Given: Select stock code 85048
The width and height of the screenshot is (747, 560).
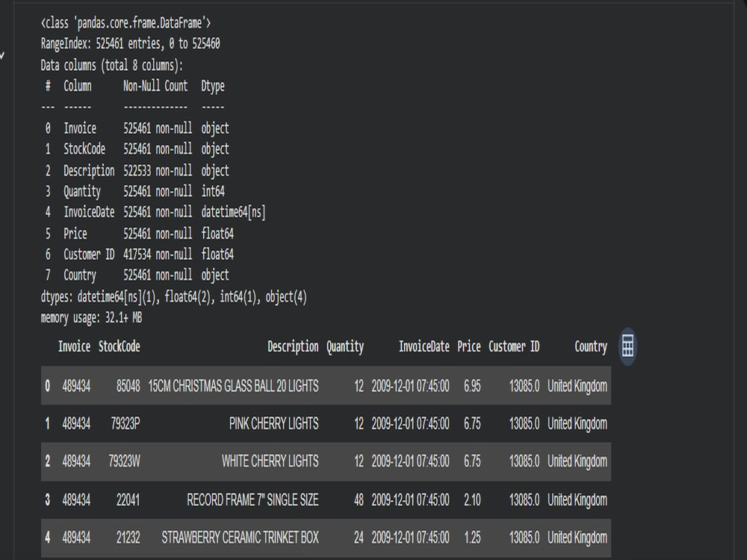Looking at the screenshot, I should (x=128, y=386).
